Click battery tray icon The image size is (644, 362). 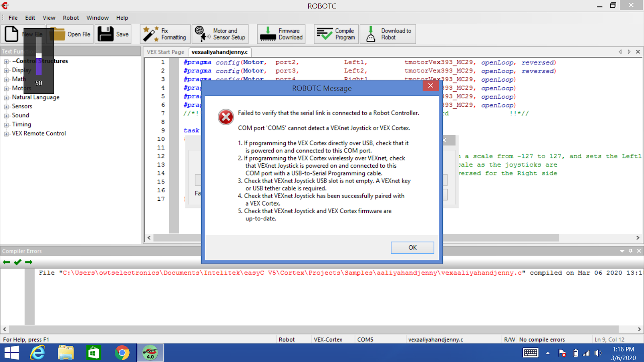576,353
